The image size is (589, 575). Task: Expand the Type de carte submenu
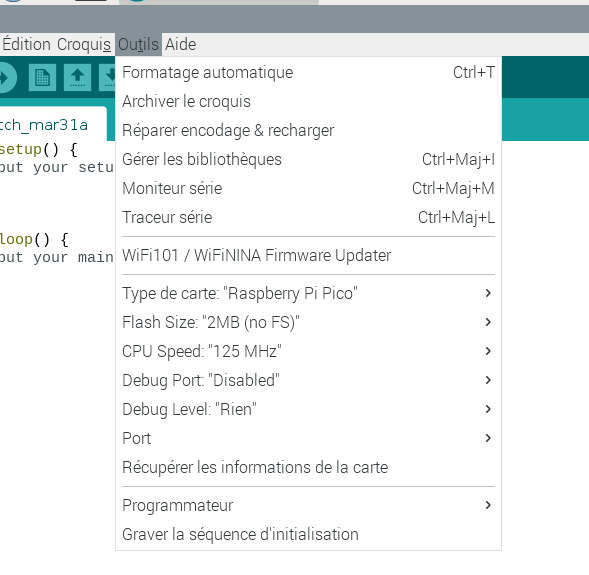click(308, 293)
